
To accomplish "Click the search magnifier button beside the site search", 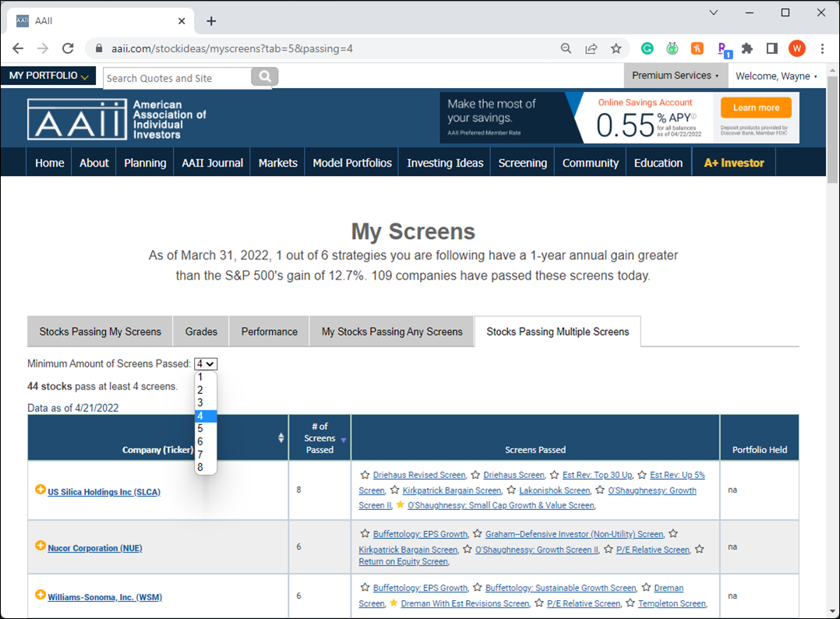I will pyautogui.click(x=264, y=77).
